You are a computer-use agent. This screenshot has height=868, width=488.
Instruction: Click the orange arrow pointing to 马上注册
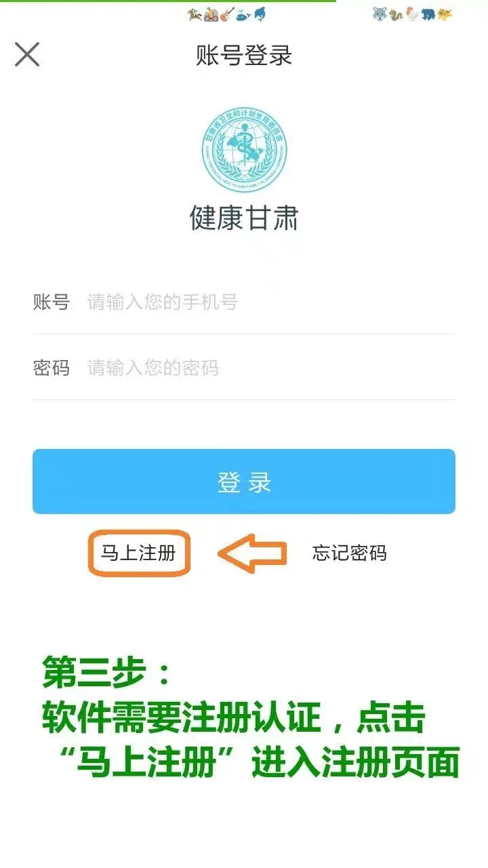point(252,553)
